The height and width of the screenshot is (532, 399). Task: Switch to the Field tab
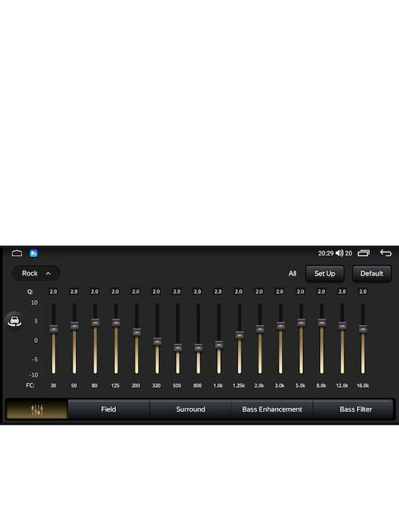click(109, 409)
